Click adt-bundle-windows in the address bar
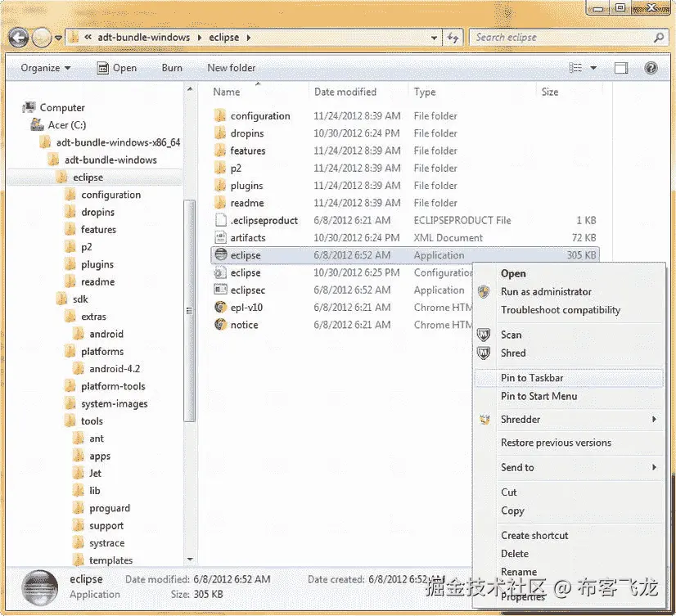This screenshot has width=676, height=616. pyautogui.click(x=143, y=38)
